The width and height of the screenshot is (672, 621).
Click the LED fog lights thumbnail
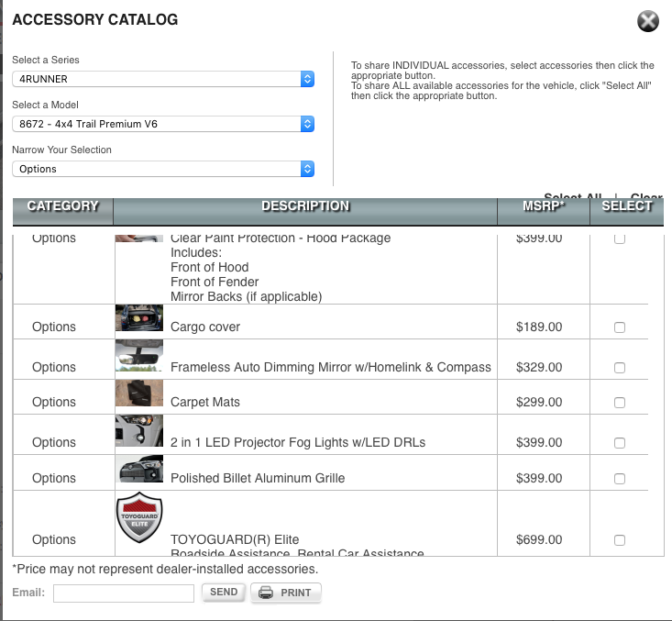pyautogui.click(x=139, y=430)
